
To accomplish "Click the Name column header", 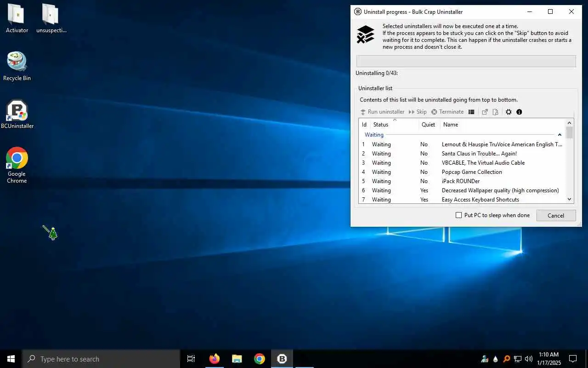I will tap(503, 125).
